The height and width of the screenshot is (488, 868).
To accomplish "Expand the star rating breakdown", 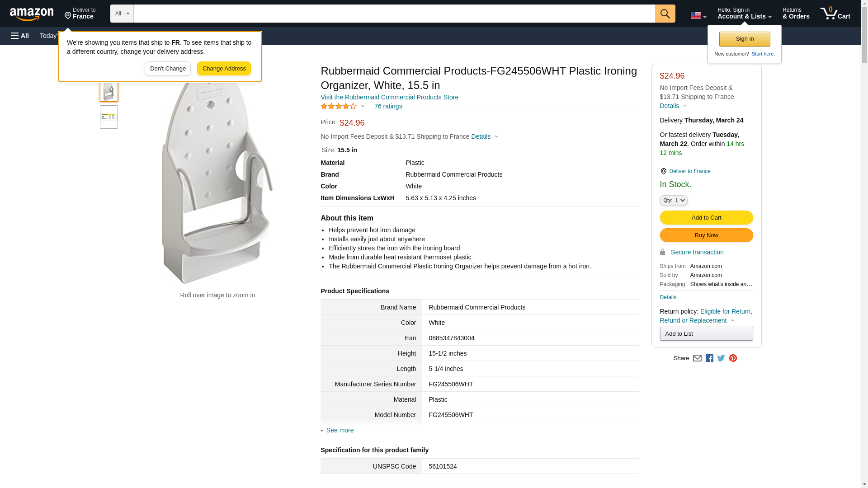I will click(x=343, y=106).
